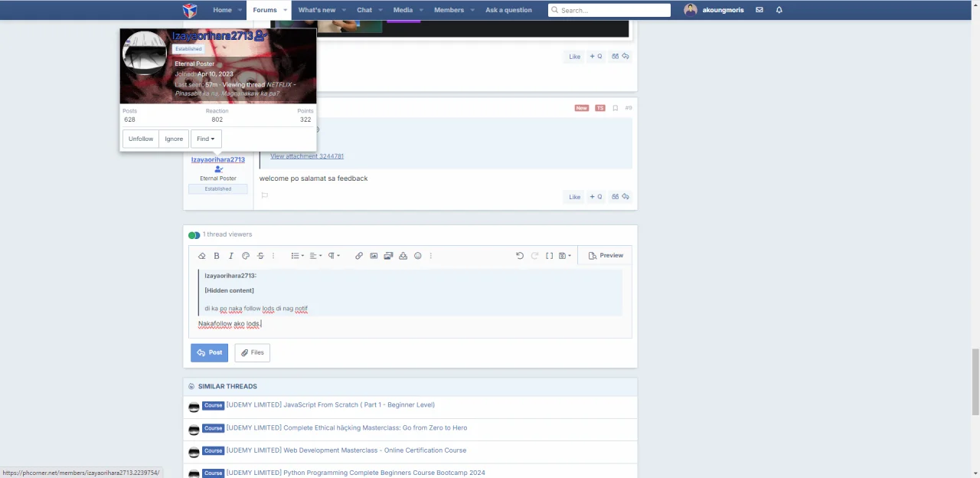Submit reply with Post button
Viewport: 980px width, 478px height.
[x=209, y=352]
